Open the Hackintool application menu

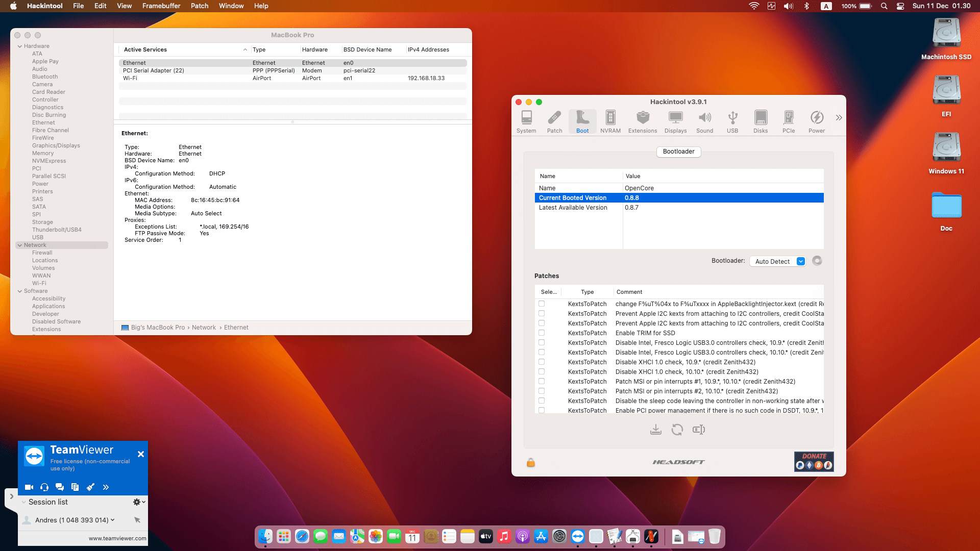coord(45,6)
